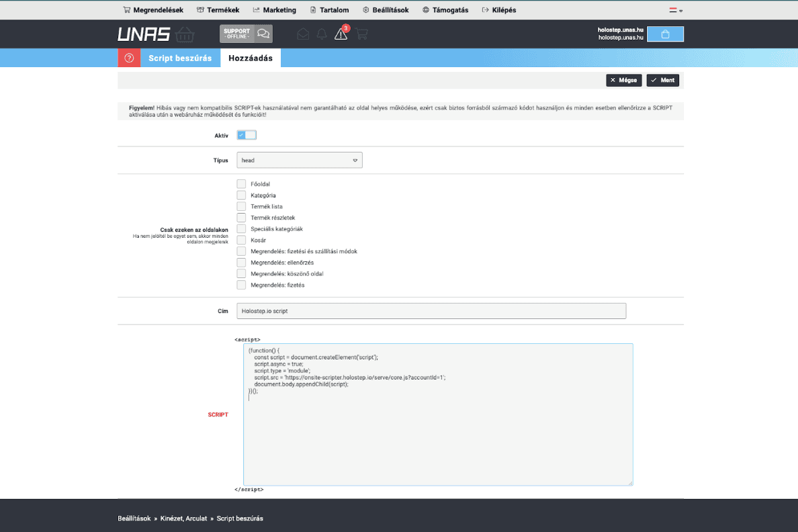
Task: Click the Ment save button
Action: [662, 81]
